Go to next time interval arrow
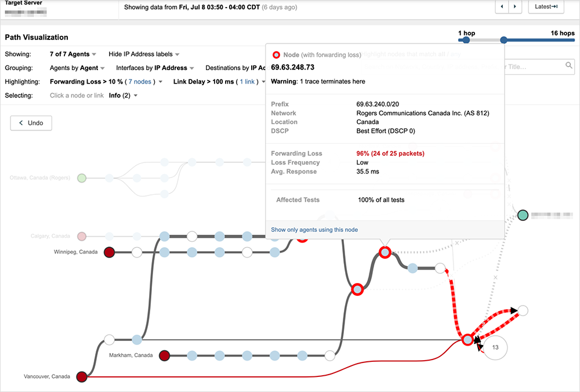 pyautogui.click(x=515, y=7)
